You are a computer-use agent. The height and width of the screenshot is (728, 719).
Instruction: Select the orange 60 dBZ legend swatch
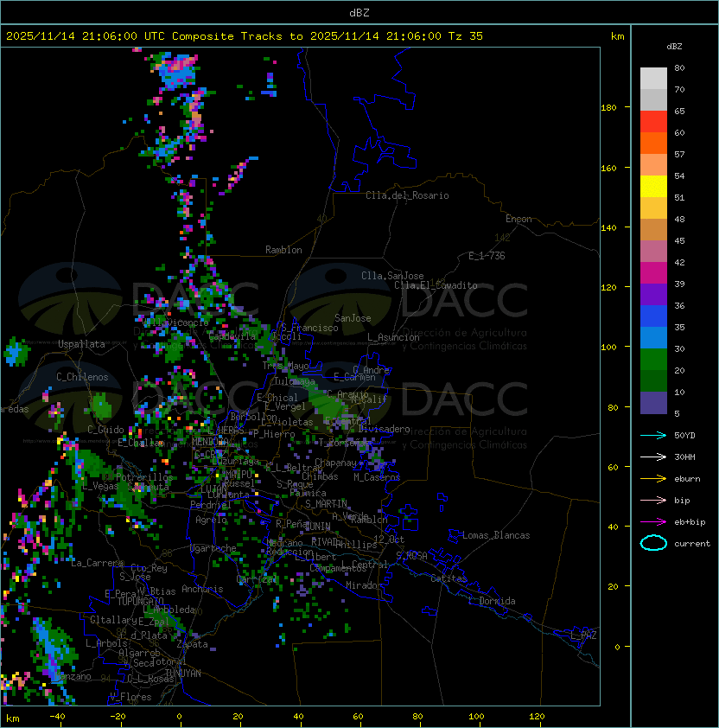[653, 143]
